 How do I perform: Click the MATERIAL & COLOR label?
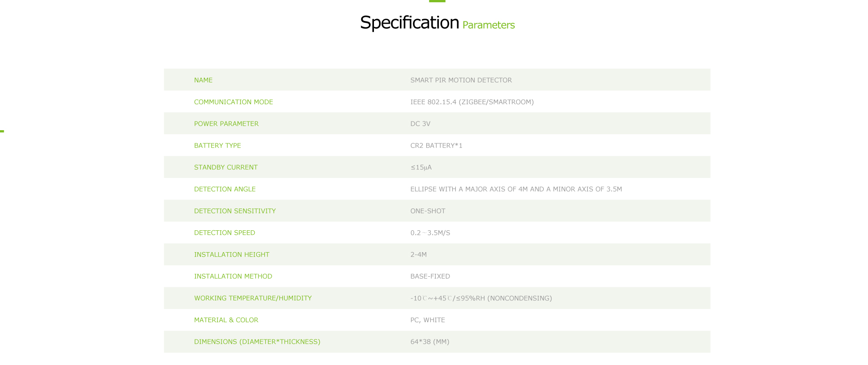[x=226, y=320]
